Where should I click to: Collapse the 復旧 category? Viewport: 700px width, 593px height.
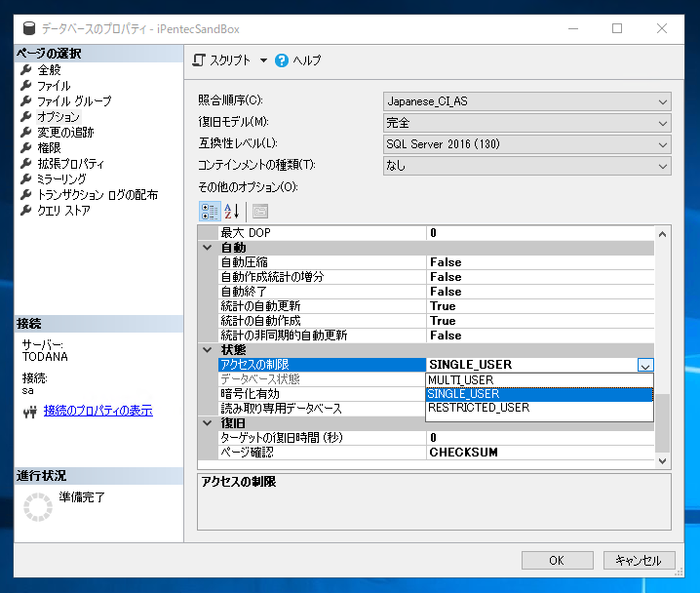[x=208, y=423]
